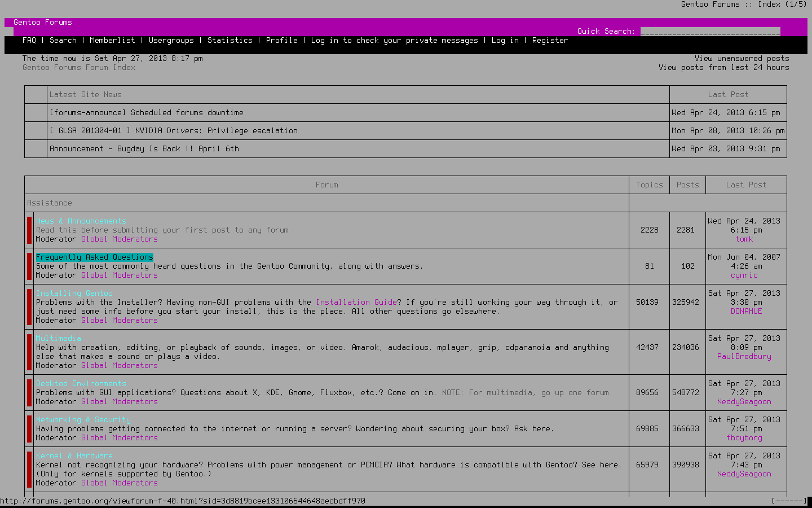The height and width of the screenshot is (508, 812).
Task: Open the Usergroups link
Action: click(x=171, y=40)
